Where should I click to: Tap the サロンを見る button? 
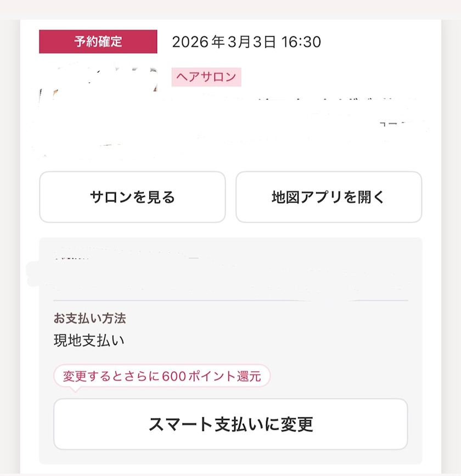coord(132,197)
